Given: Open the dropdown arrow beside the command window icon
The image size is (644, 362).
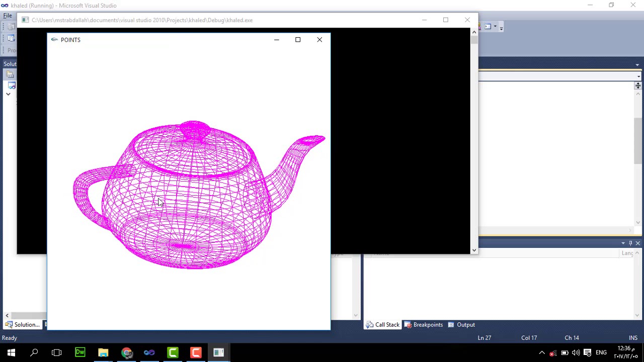Looking at the screenshot, I should (495, 27).
